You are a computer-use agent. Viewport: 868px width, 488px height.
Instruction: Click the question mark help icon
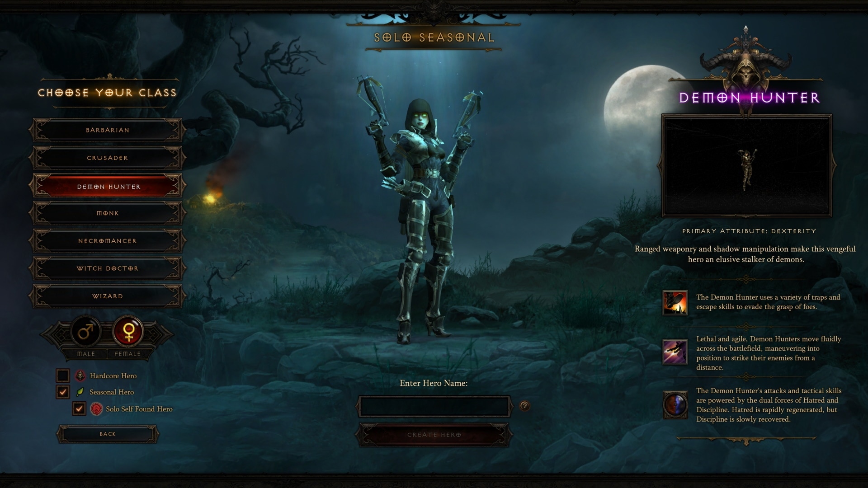(x=524, y=406)
